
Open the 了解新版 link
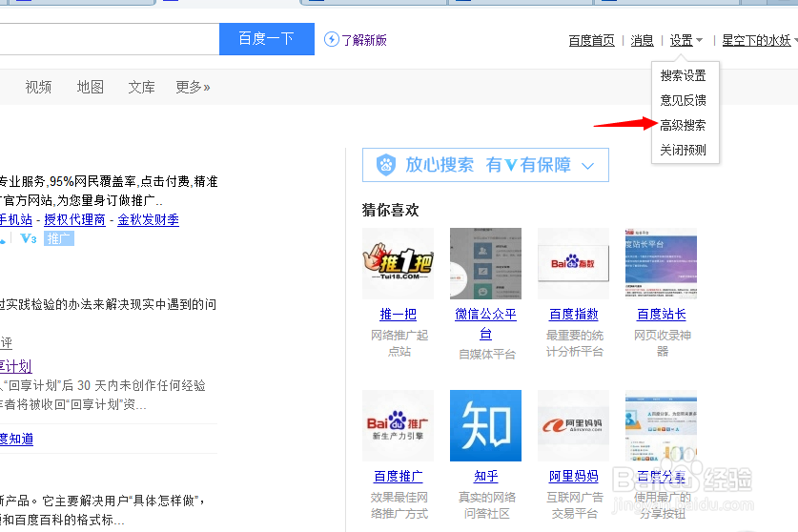coord(364,40)
